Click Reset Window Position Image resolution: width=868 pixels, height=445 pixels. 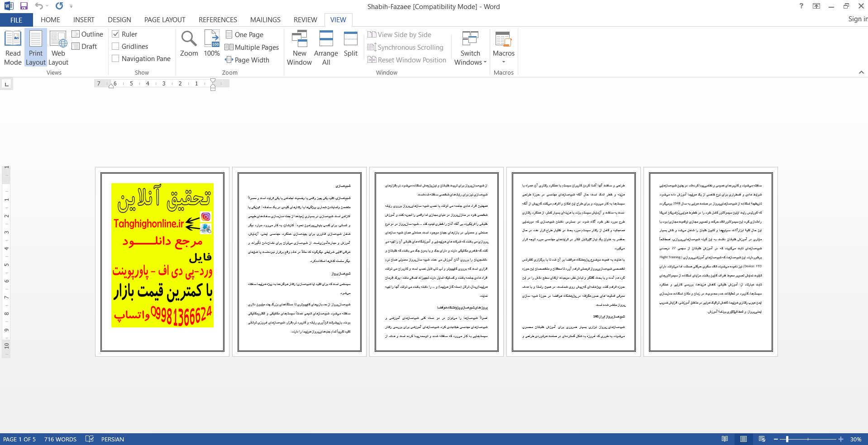(407, 60)
